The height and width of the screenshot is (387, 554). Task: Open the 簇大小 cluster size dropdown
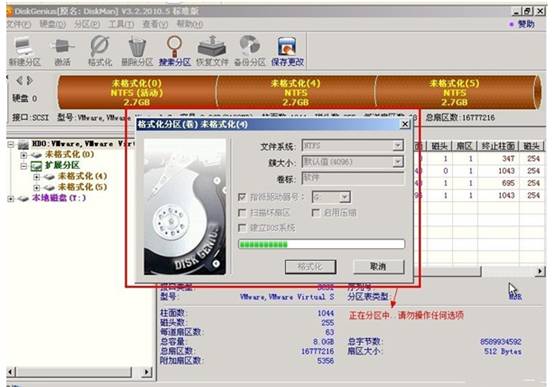pyautogui.click(x=398, y=162)
